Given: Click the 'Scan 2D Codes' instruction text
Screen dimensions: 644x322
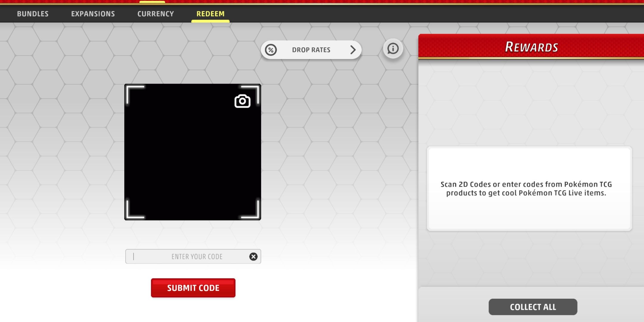Looking at the screenshot, I should (526, 188).
